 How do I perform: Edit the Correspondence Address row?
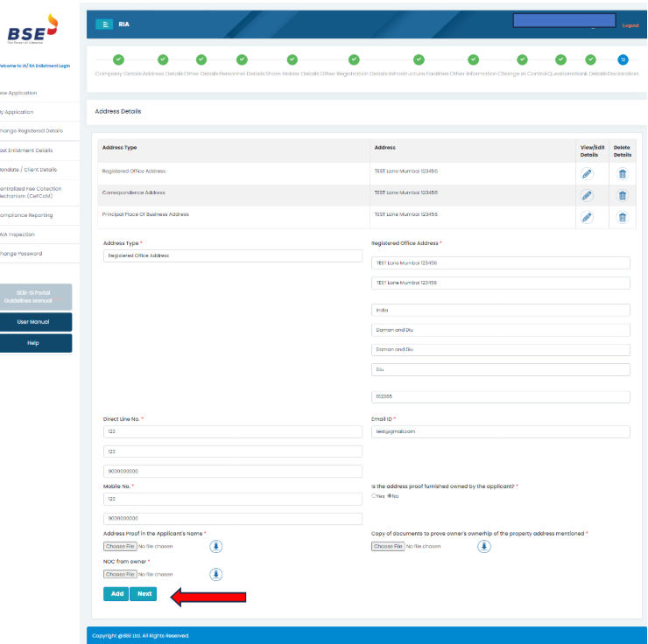[x=587, y=195]
